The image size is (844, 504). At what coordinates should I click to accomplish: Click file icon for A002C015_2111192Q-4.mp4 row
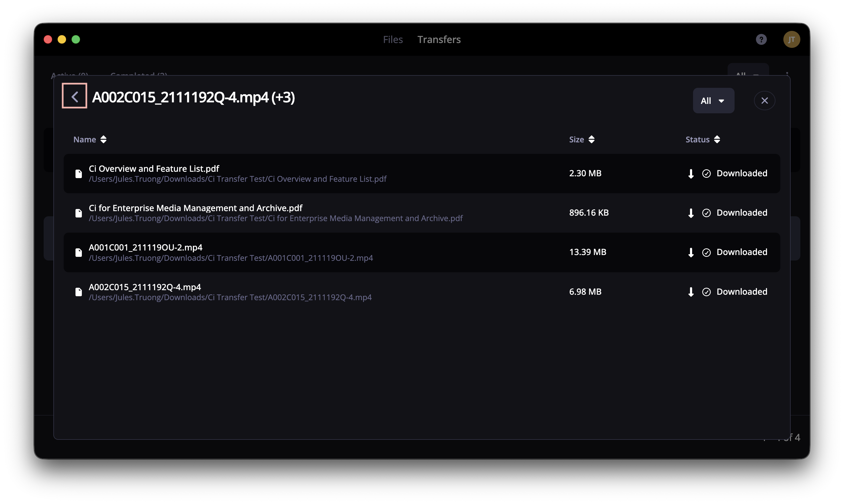tap(79, 292)
